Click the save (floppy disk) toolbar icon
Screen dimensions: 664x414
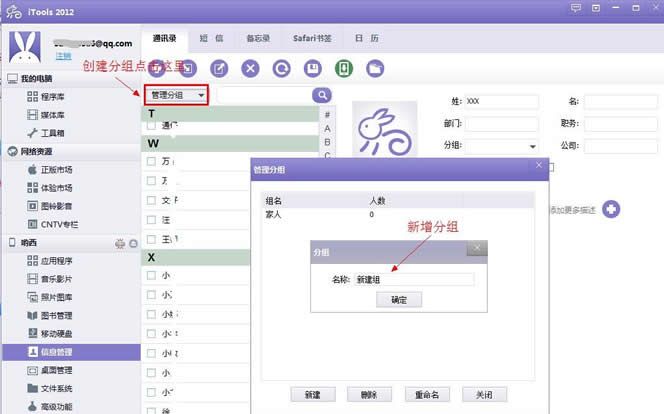tap(313, 69)
